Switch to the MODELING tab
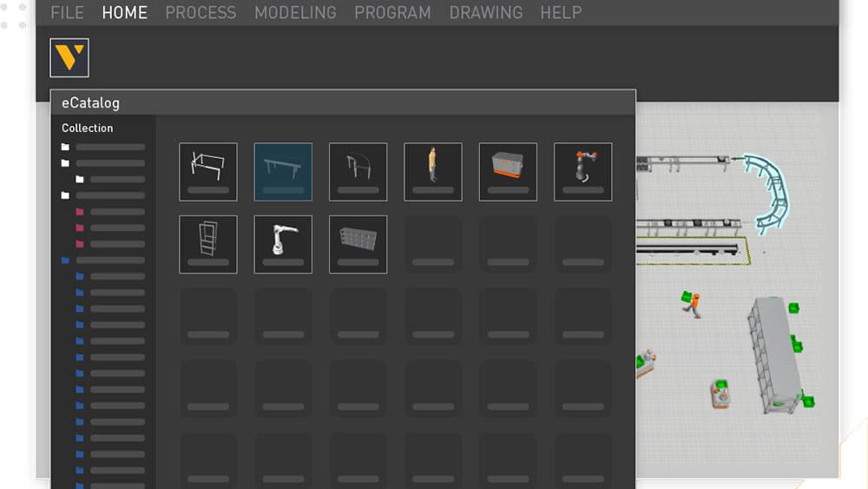Image resolution: width=868 pixels, height=489 pixels. pos(295,12)
